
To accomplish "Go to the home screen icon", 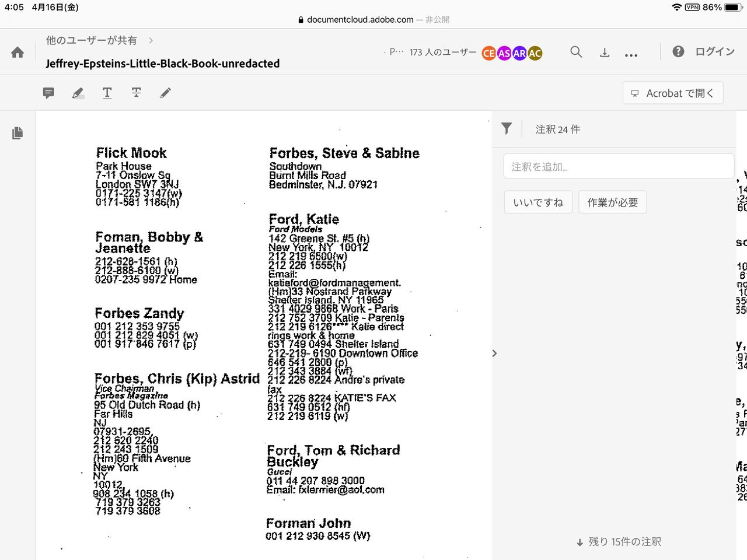I will [18, 52].
